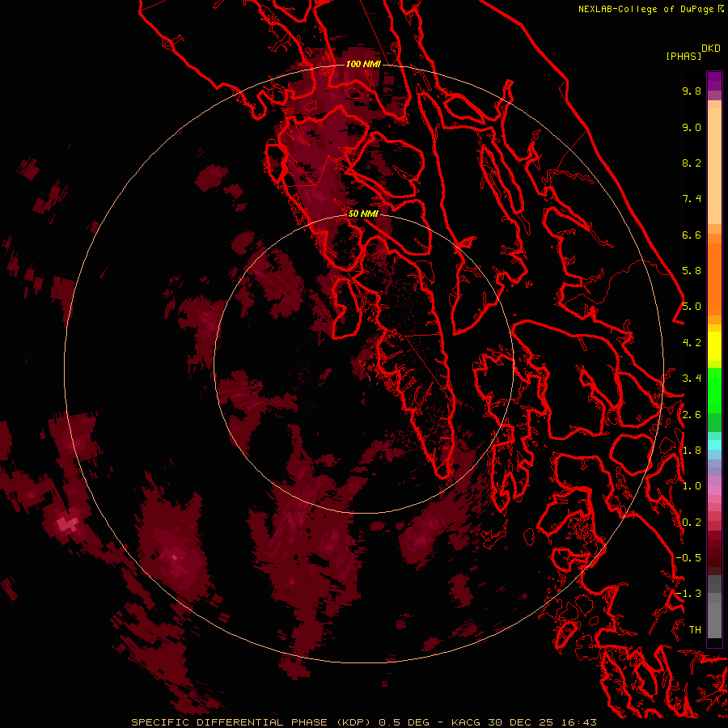Click the 100 NMI range ring label
Viewport: 728px width, 728px height.
click(363, 64)
